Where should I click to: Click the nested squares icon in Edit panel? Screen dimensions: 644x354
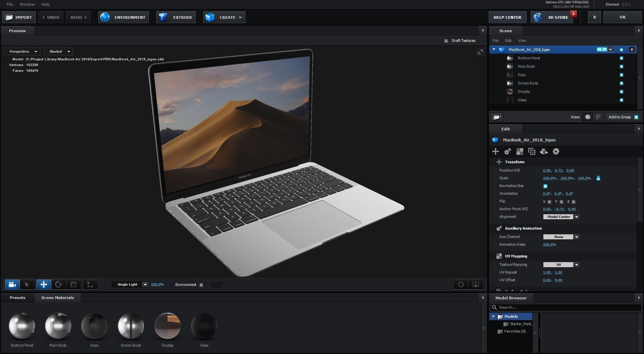532,152
